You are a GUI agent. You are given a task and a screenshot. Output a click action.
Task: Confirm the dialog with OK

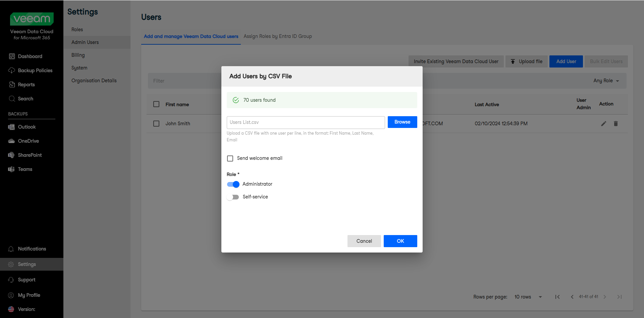400,241
